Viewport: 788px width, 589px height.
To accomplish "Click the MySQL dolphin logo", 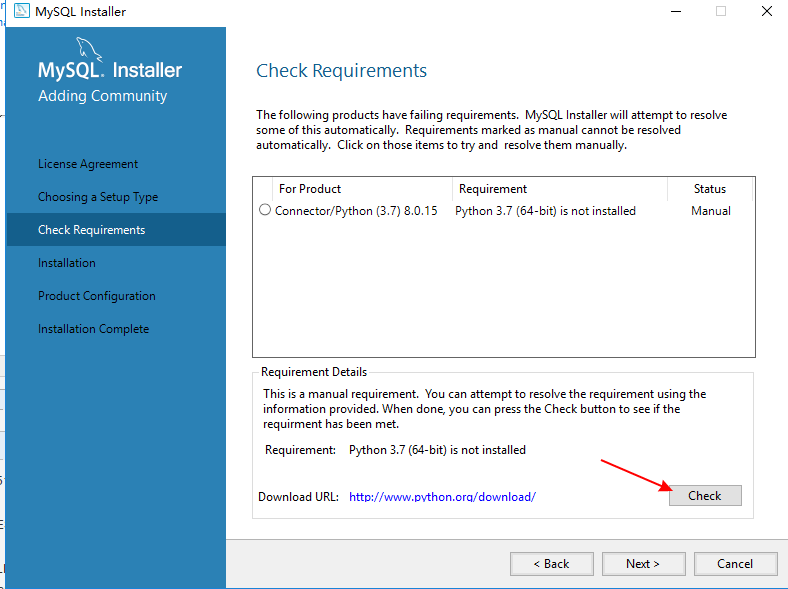I will tap(89, 49).
